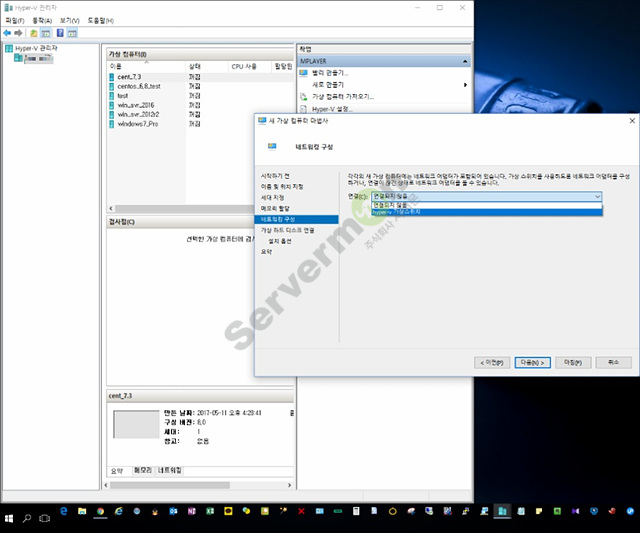
Task: Open the yellow KakaoTalk taskbar icon
Action: tap(228, 511)
